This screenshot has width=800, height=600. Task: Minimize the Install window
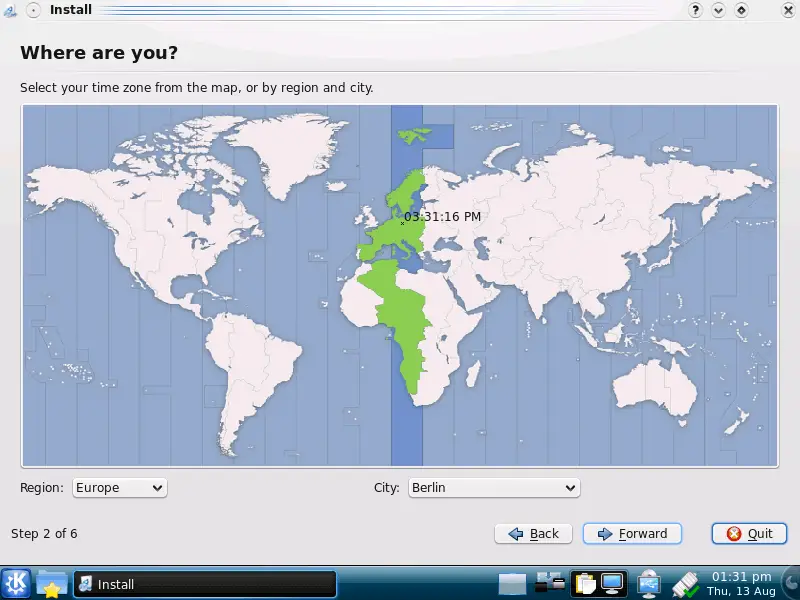tap(718, 10)
